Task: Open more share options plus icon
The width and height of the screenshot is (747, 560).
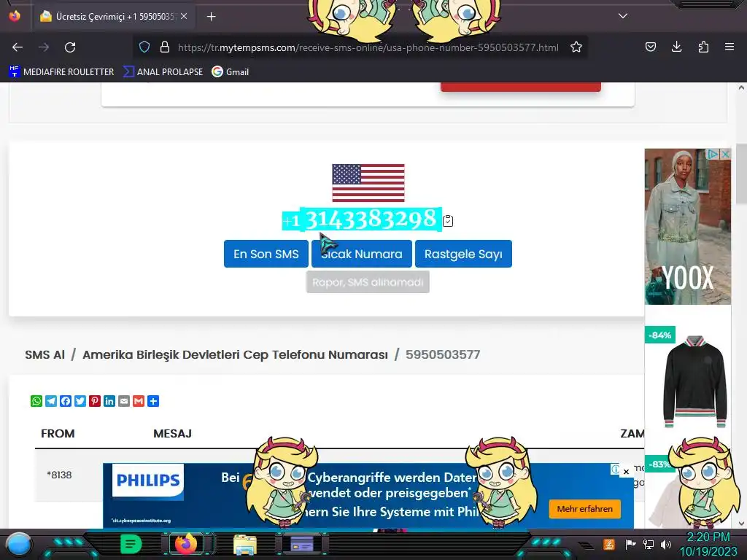Action: click(153, 401)
